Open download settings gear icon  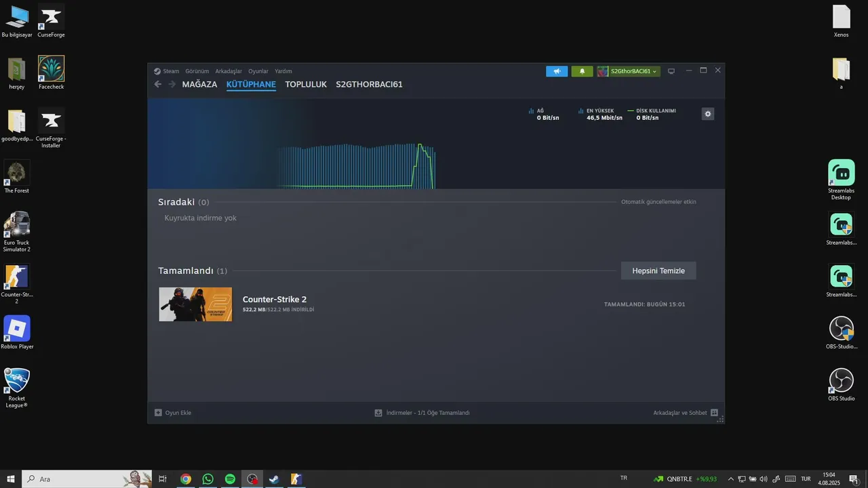(x=708, y=114)
